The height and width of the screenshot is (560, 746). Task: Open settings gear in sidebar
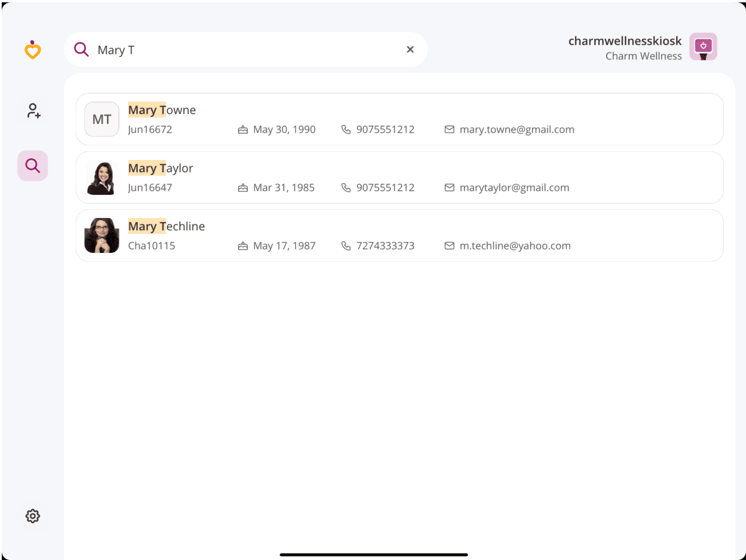pos(33,516)
